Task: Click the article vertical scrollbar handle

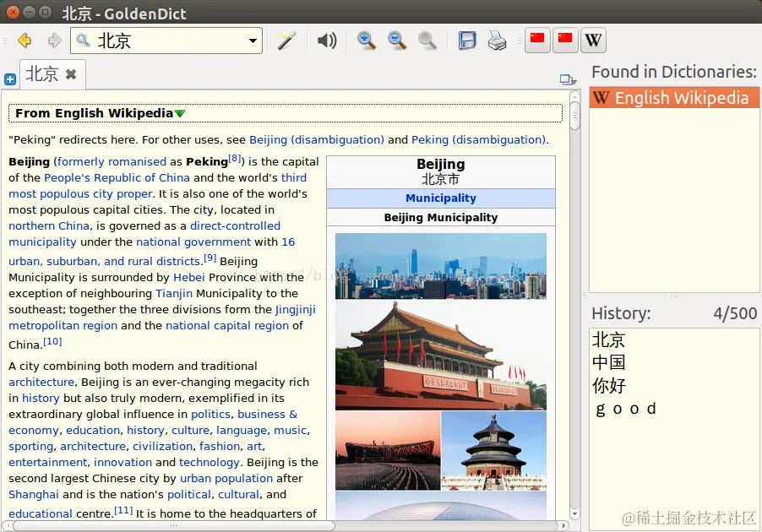Action: (x=575, y=116)
